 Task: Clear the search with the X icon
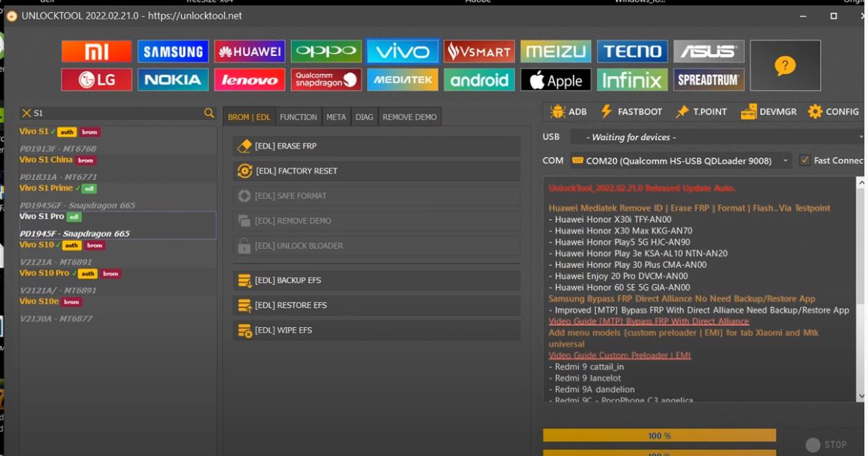[x=27, y=114]
